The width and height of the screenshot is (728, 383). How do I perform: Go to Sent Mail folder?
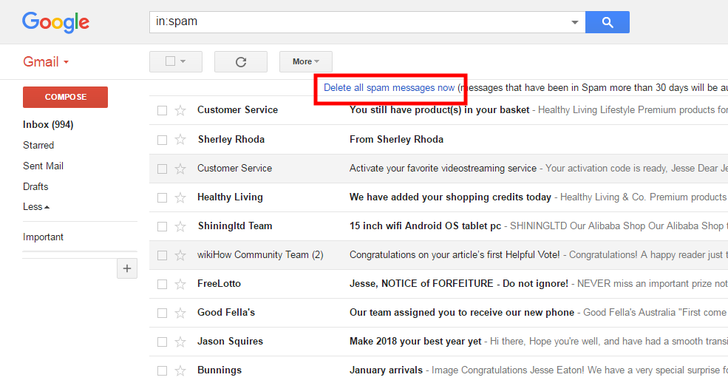[43, 166]
